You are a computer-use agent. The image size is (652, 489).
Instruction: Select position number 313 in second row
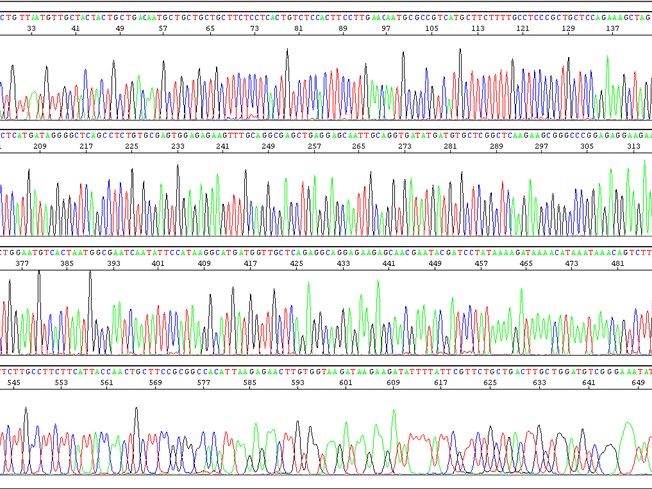pyautogui.click(x=633, y=146)
